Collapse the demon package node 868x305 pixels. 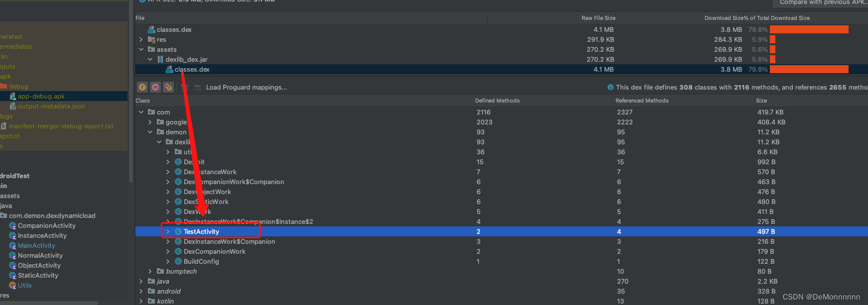150,132
